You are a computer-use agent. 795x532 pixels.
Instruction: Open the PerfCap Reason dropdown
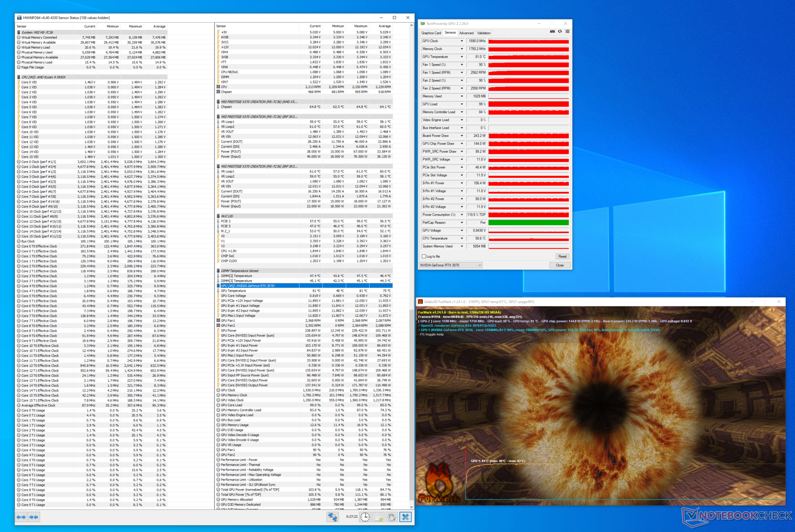coord(462,223)
